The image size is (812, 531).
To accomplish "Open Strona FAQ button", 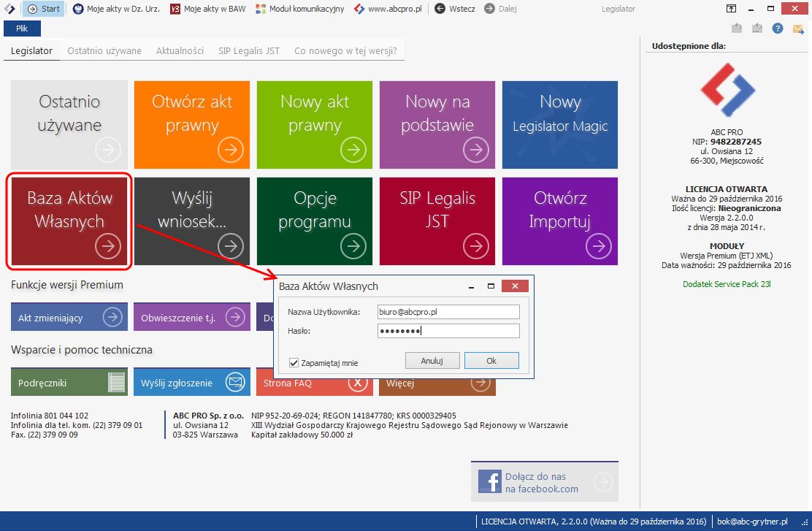I will pyautogui.click(x=314, y=387).
